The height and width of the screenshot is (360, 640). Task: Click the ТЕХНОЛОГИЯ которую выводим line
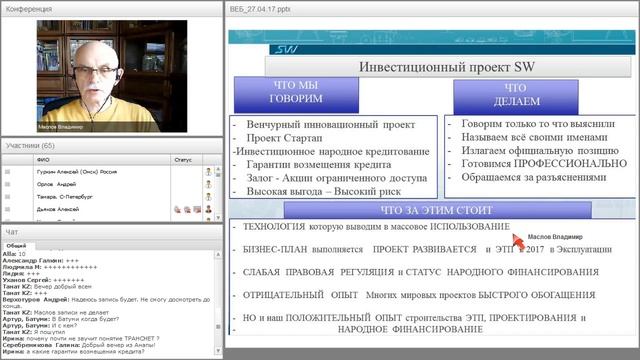(376, 227)
